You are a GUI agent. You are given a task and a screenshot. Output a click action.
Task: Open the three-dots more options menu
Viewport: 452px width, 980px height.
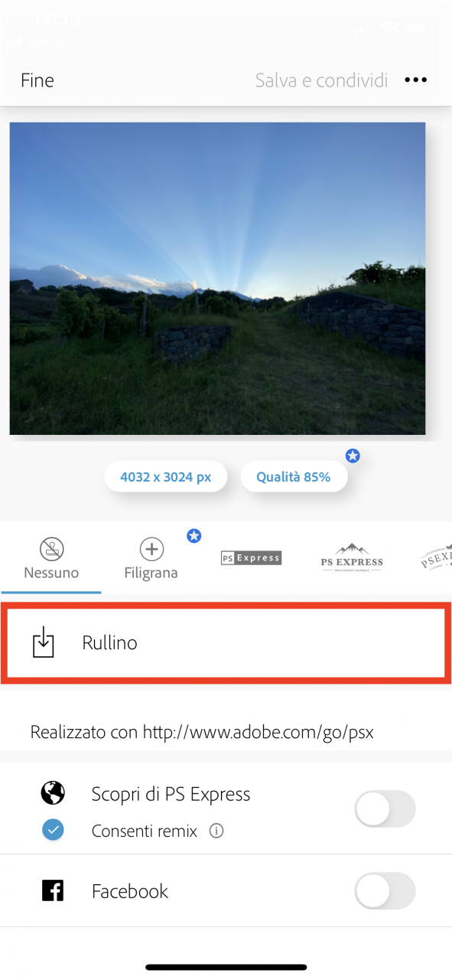(415, 80)
